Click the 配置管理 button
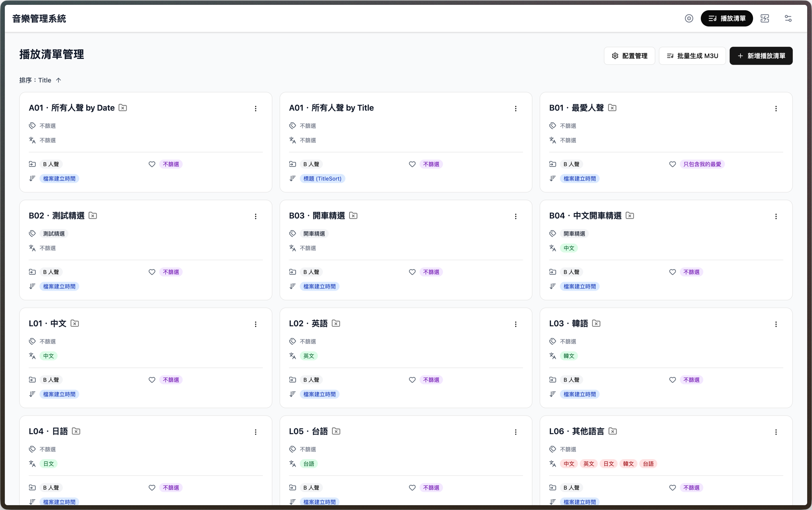Image resolution: width=812 pixels, height=510 pixels. 629,56
